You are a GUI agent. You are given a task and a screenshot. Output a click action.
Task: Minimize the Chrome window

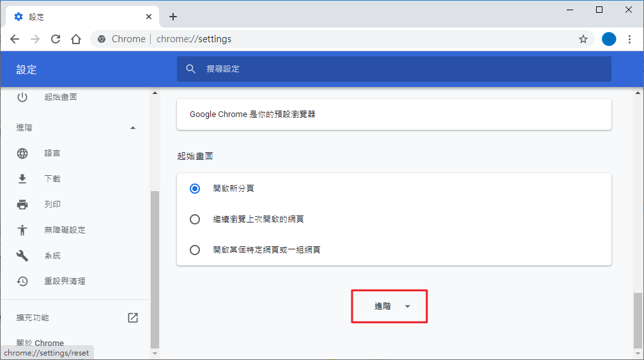pyautogui.click(x=570, y=10)
